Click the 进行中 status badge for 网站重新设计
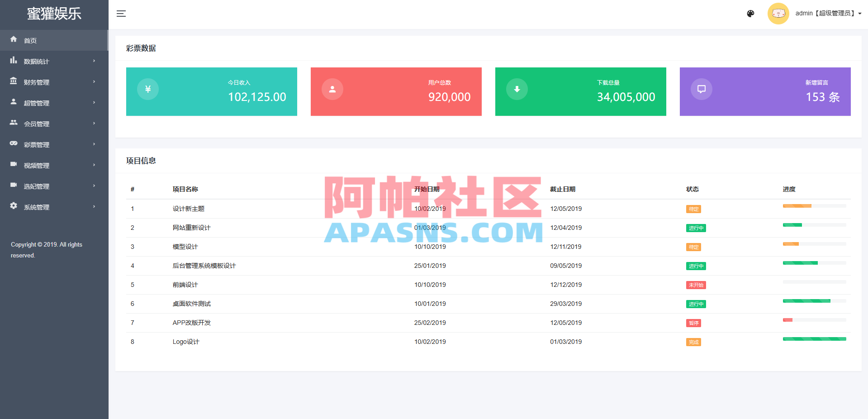This screenshot has height=419, width=868. [696, 228]
